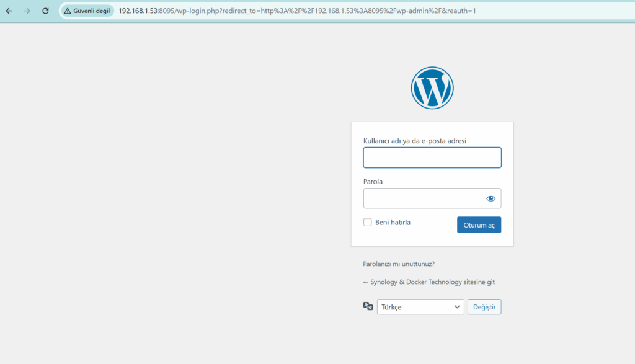This screenshot has width=635, height=364.
Task: Show the password using the eye icon
Action: coord(491,198)
